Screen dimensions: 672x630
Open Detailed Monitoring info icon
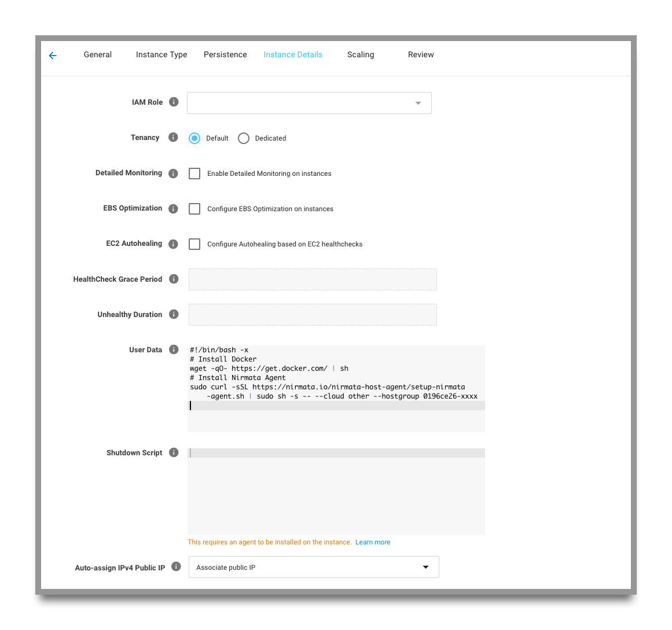pos(173,173)
